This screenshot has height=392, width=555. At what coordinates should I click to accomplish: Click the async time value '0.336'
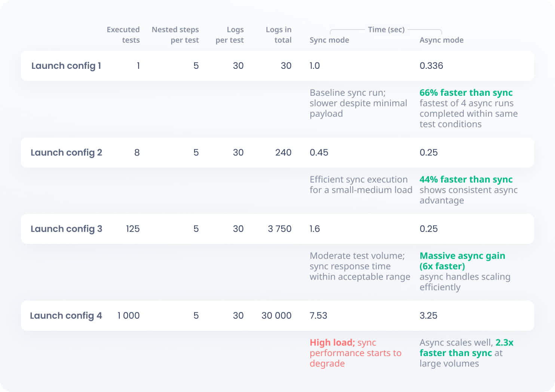(431, 66)
